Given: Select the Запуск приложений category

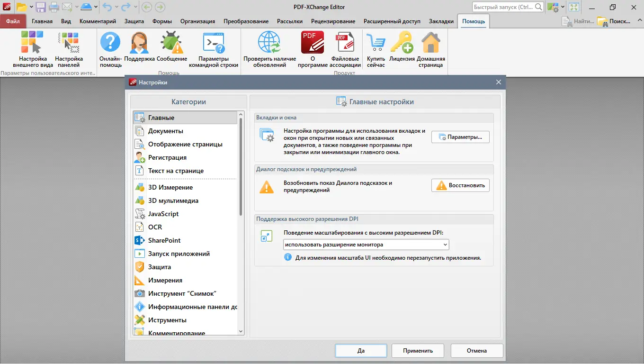Looking at the screenshot, I should pos(185,254).
